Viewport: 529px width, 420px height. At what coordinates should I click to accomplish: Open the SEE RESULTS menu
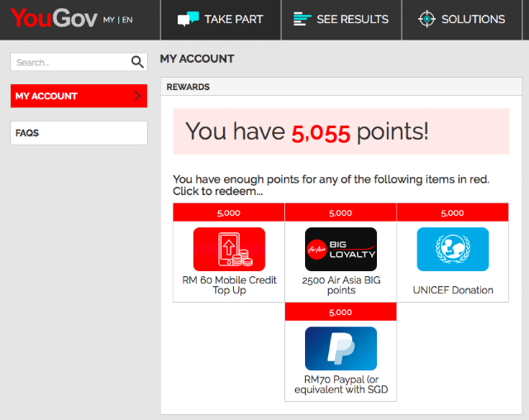(x=341, y=20)
